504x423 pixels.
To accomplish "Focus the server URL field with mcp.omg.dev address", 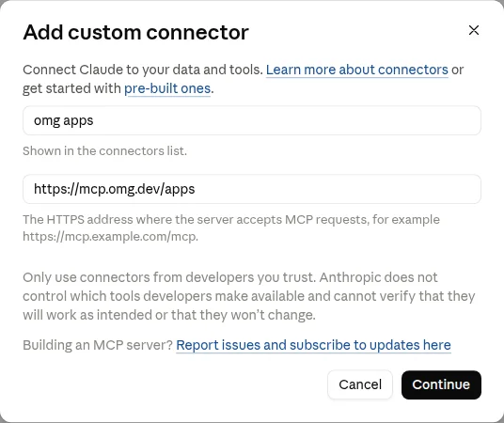I will [252, 189].
